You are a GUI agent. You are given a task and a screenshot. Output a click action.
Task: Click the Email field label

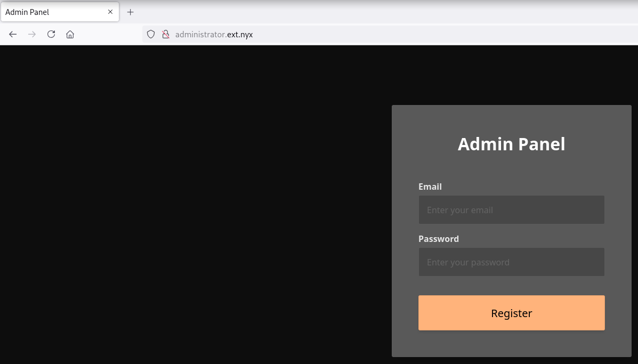[x=430, y=187]
